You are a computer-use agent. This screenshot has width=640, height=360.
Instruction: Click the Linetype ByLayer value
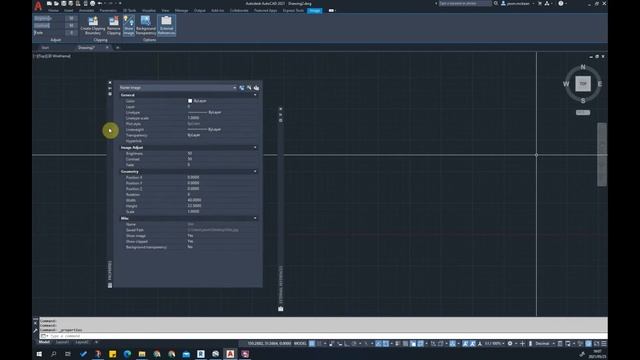(x=204, y=112)
